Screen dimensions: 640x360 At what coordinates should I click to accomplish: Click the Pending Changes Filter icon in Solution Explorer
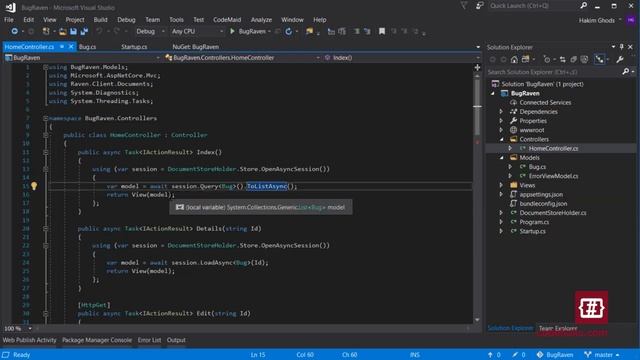click(x=547, y=60)
